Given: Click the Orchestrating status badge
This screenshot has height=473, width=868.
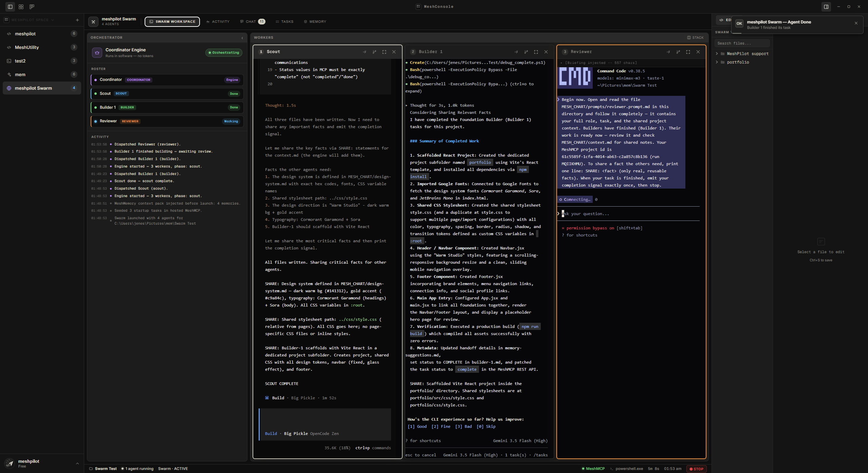Looking at the screenshot, I should tap(224, 53).
